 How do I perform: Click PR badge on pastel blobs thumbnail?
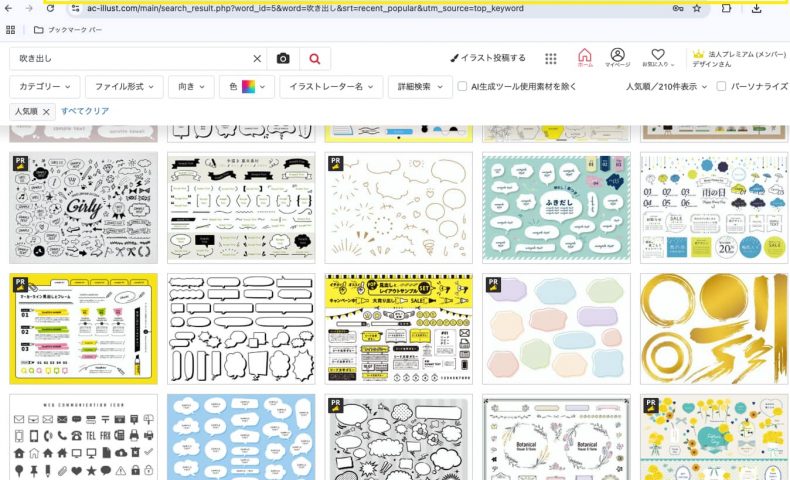pos(493,285)
